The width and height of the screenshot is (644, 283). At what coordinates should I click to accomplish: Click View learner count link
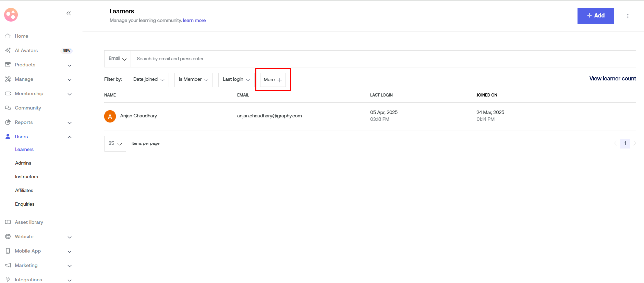pos(612,79)
